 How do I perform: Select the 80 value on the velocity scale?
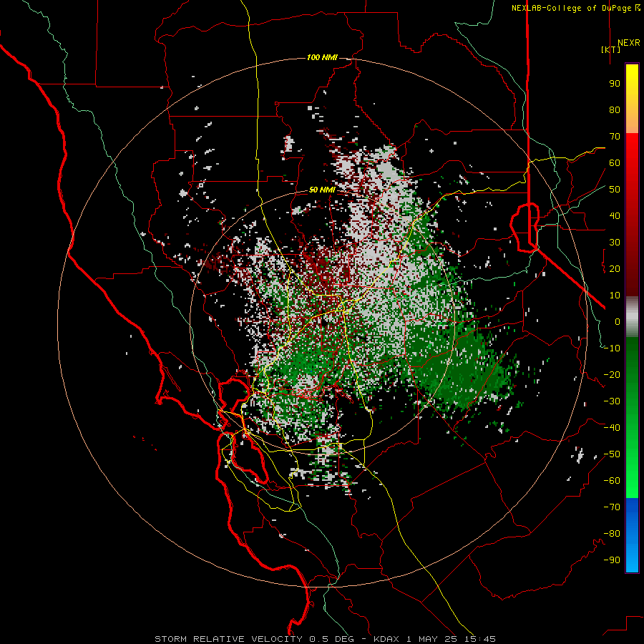click(615, 109)
